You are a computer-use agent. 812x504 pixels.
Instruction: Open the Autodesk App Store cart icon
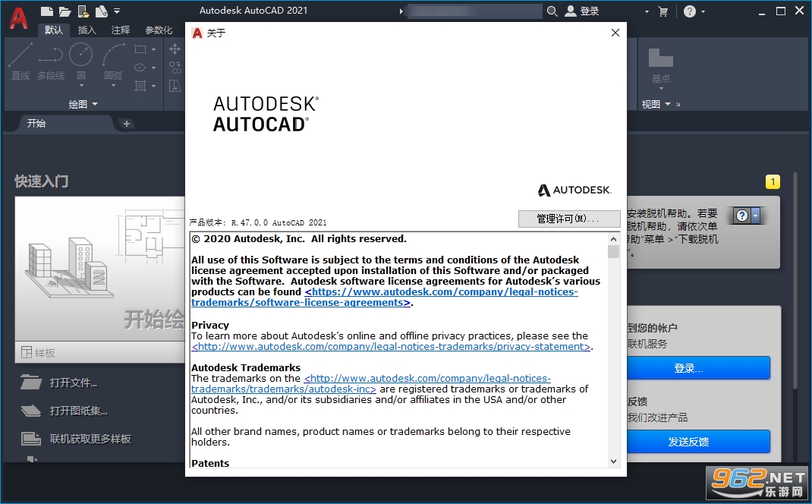663,11
